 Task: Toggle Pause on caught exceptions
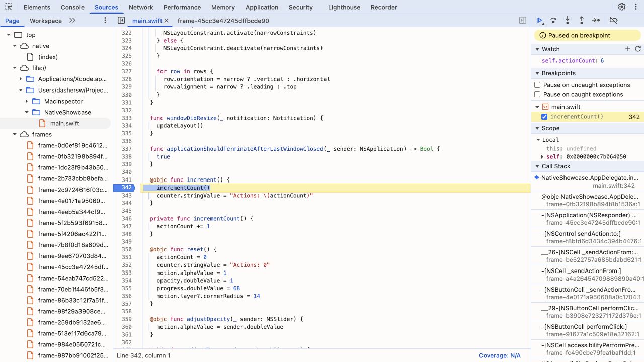click(537, 94)
